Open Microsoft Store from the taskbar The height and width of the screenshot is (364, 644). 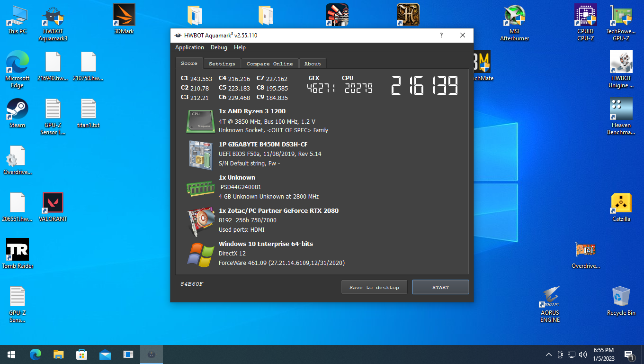click(x=82, y=354)
